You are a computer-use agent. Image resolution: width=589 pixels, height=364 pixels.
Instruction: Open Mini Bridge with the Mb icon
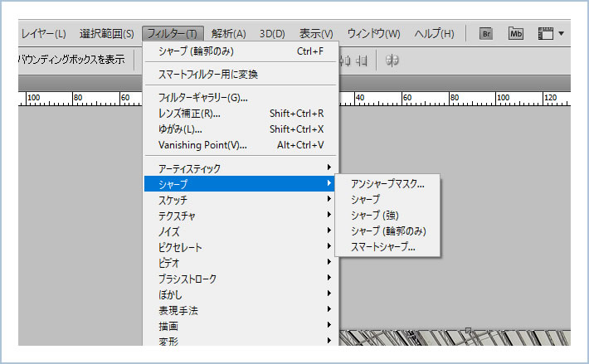(x=516, y=33)
